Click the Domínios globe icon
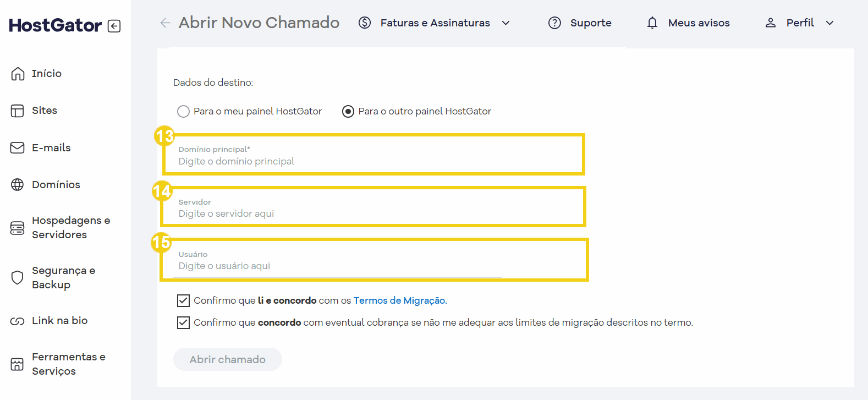 coord(18,184)
